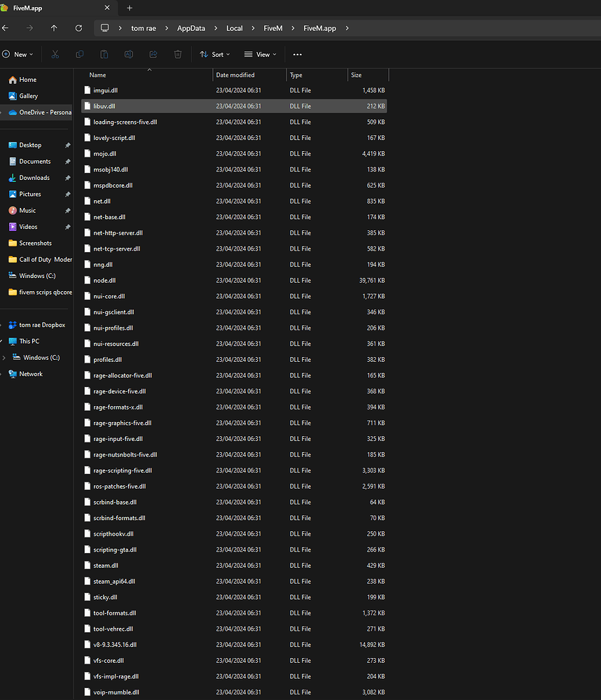This screenshot has width=601, height=700.
Task: Click the Copy icon in the toolbar
Action: (79, 54)
